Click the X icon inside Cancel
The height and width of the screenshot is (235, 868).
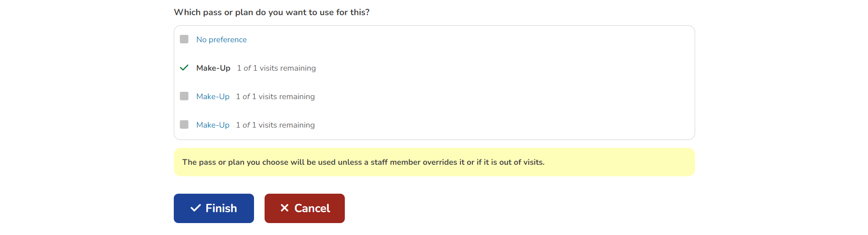(284, 208)
